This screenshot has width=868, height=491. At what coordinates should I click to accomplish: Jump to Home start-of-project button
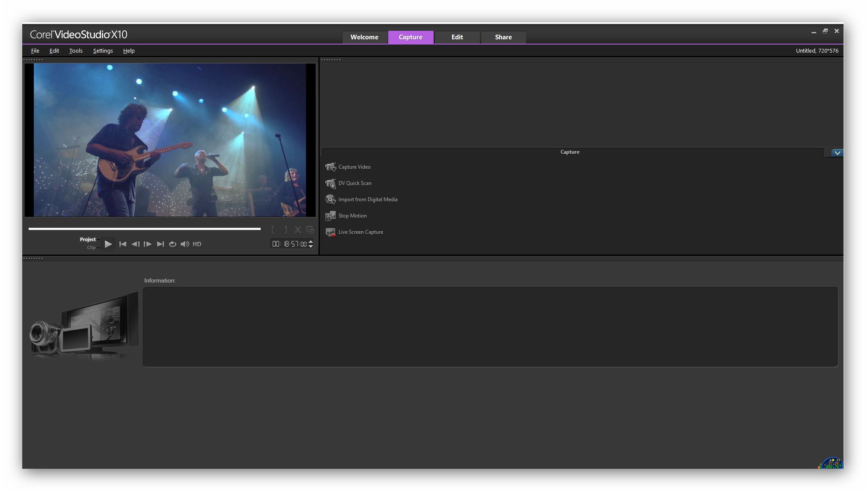123,244
